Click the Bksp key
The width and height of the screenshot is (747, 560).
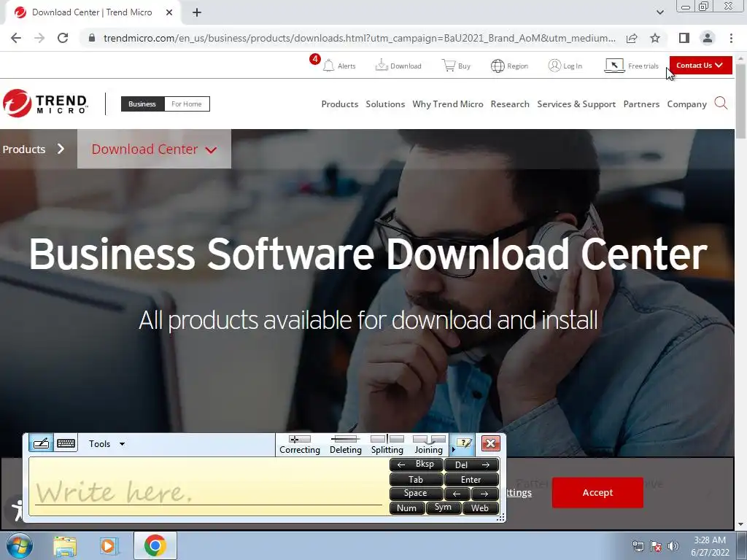point(417,464)
